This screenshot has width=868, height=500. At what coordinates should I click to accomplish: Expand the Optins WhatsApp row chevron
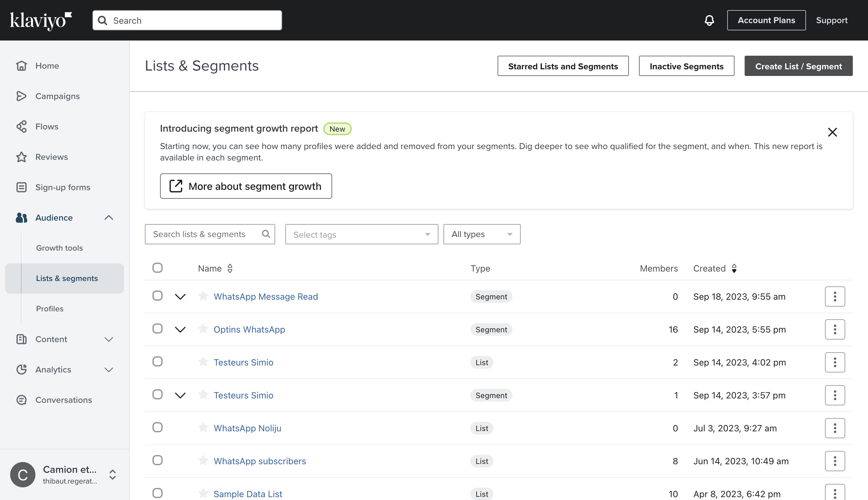click(x=180, y=329)
